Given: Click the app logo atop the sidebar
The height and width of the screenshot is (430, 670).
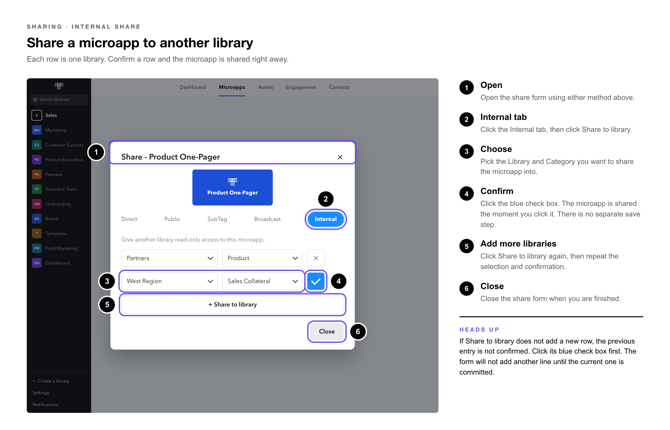Looking at the screenshot, I should click(59, 86).
